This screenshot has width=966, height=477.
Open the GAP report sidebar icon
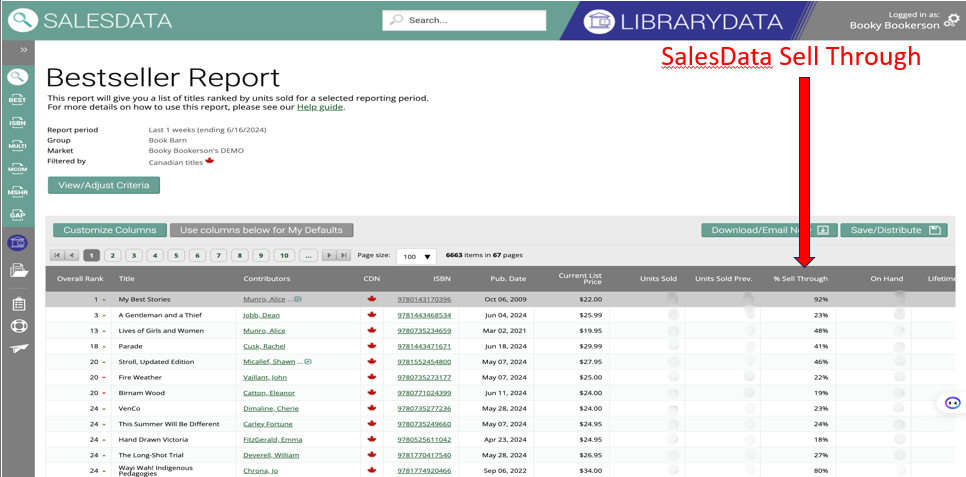click(x=17, y=214)
